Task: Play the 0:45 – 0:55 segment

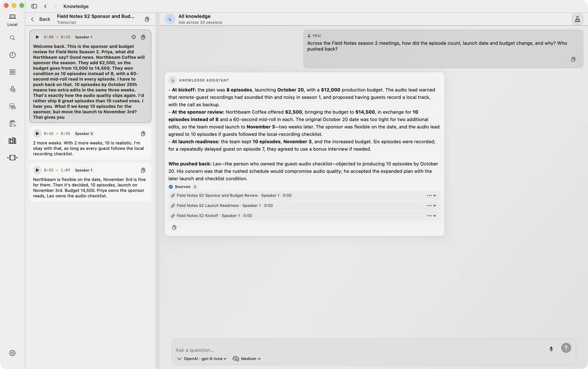Action: point(37,134)
